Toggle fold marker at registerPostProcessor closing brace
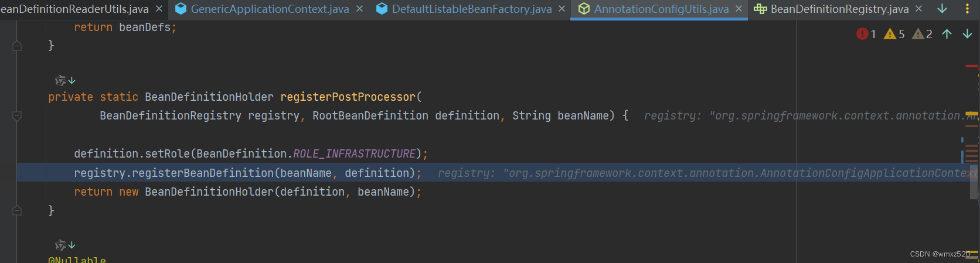Image resolution: width=980 pixels, height=263 pixels. [17, 210]
